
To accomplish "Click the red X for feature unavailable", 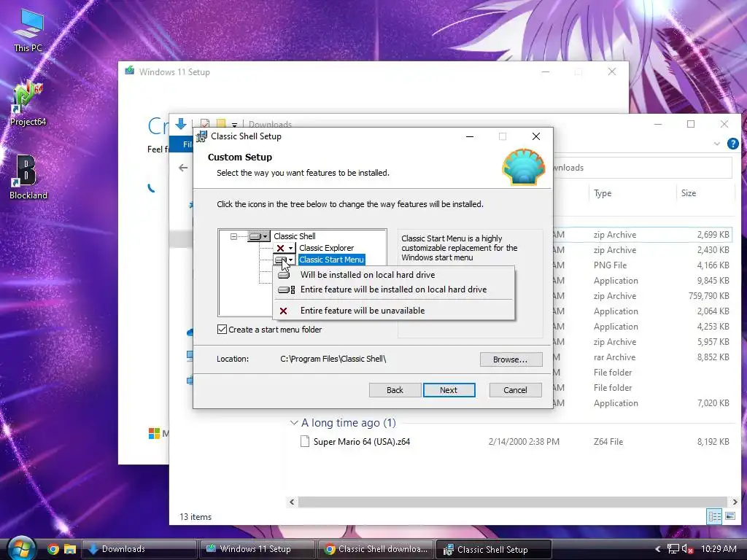I will tap(284, 311).
